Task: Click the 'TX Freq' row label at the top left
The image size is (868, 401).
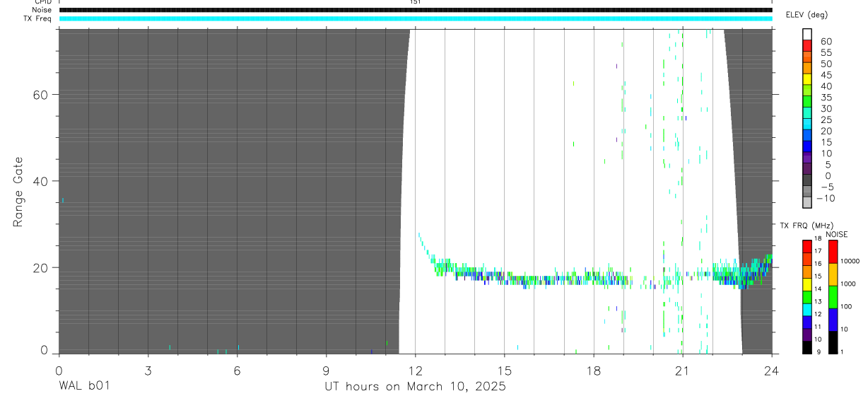Action: [37, 18]
